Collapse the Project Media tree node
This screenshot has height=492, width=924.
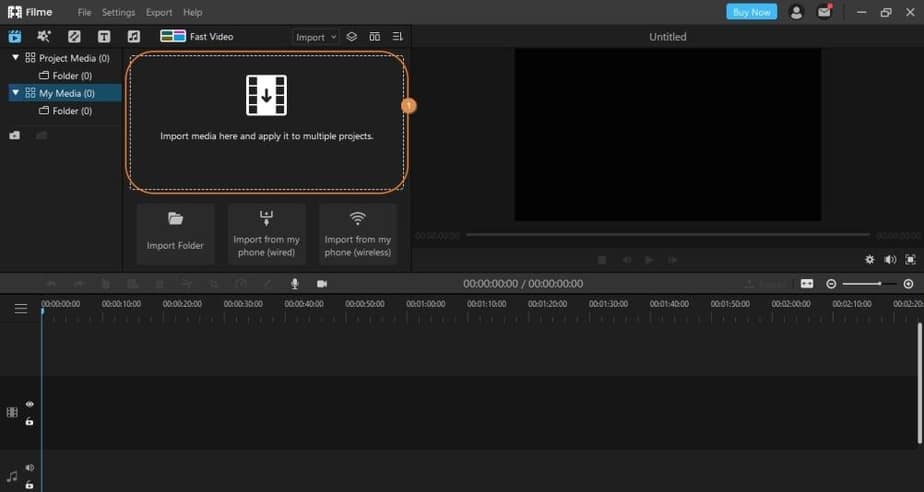(x=15, y=58)
